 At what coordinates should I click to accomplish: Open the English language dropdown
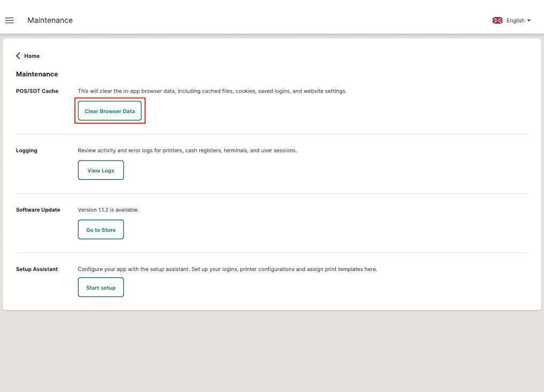pyautogui.click(x=515, y=20)
